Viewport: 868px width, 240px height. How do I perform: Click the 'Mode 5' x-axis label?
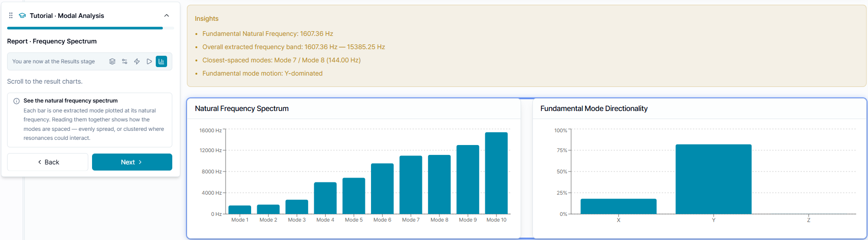click(x=354, y=220)
